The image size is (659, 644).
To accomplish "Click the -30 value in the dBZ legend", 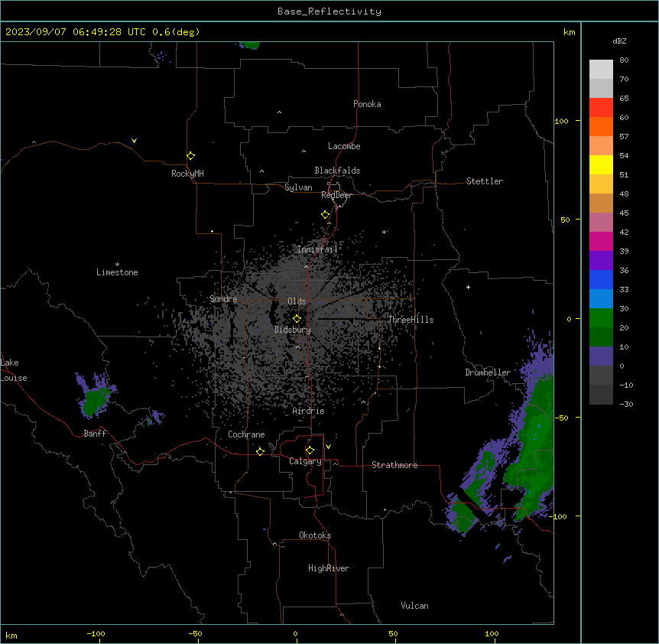I will point(626,404).
